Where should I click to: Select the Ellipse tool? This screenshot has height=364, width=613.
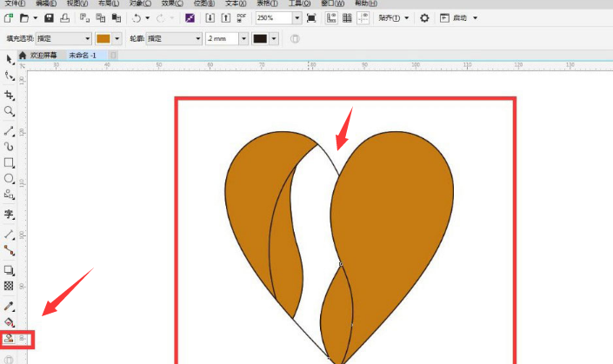pyautogui.click(x=10, y=179)
